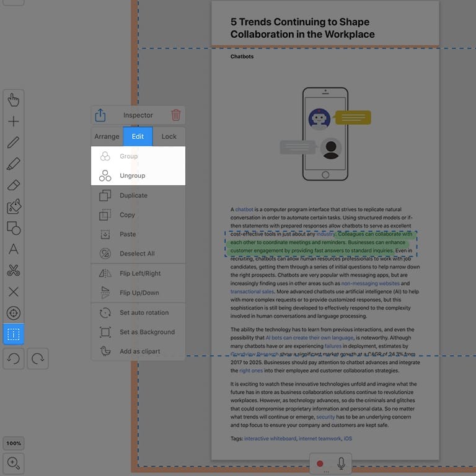Select the shapes tool

[x=14, y=228]
